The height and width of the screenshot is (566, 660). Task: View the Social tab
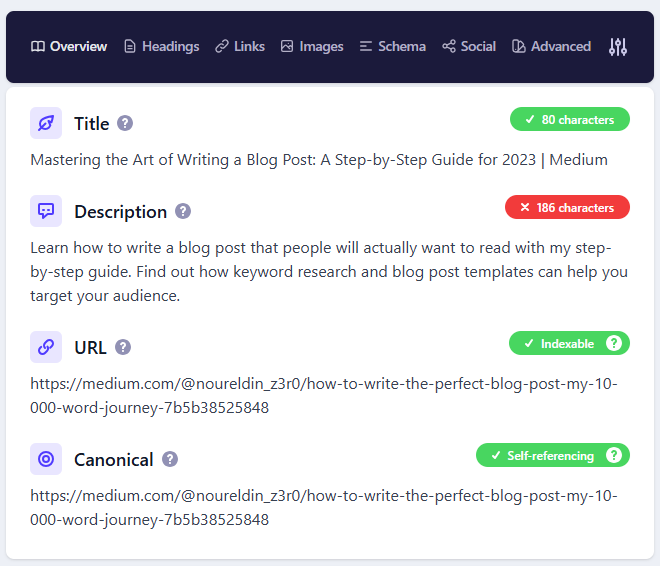pyautogui.click(x=469, y=46)
